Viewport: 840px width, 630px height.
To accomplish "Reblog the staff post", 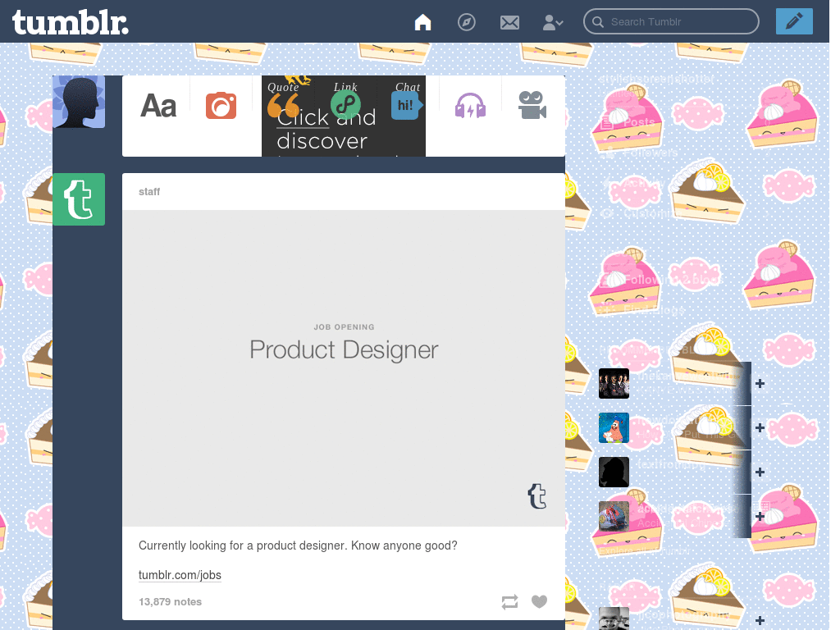I will coord(509,601).
